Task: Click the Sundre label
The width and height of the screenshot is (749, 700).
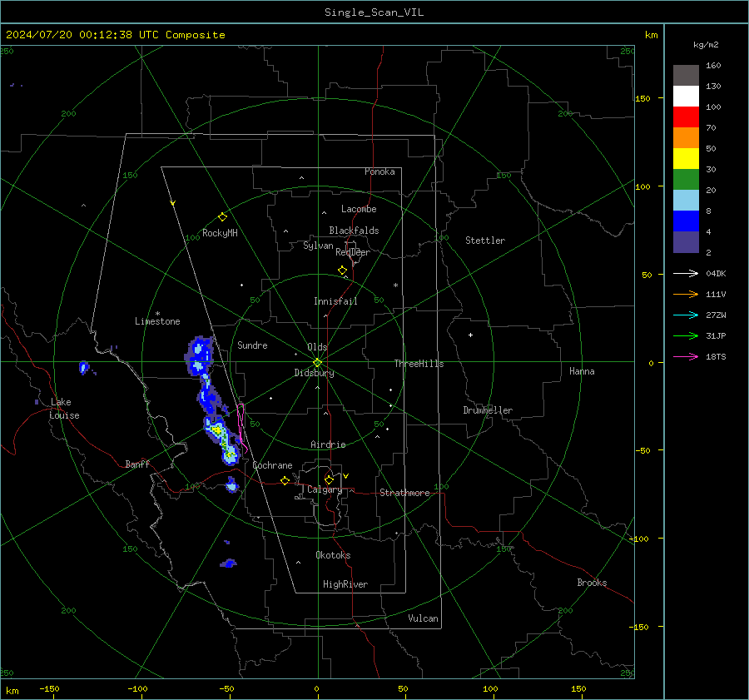Action: (x=252, y=345)
